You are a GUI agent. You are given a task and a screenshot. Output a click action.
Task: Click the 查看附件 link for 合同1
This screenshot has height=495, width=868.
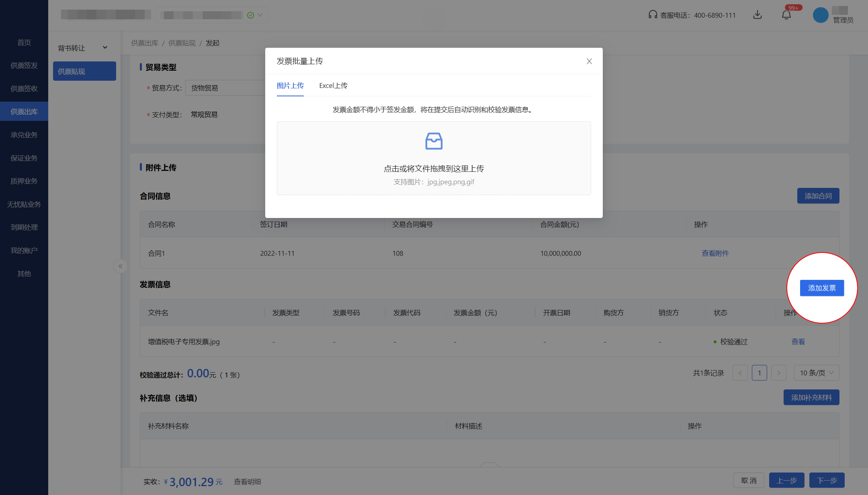pyautogui.click(x=715, y=253)
